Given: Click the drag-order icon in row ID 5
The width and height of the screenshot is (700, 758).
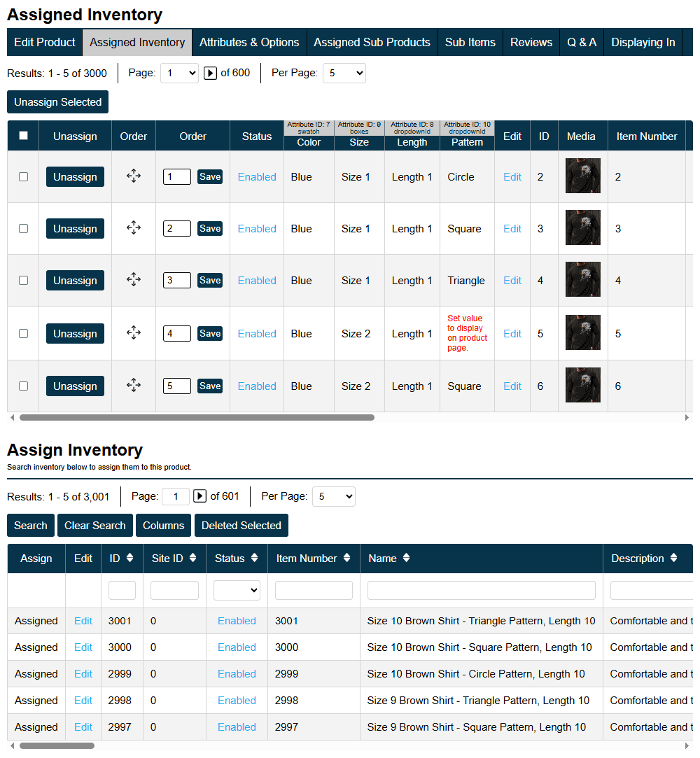Looking at the screenshot, I should pyautogui.click(x=134, y=332).
